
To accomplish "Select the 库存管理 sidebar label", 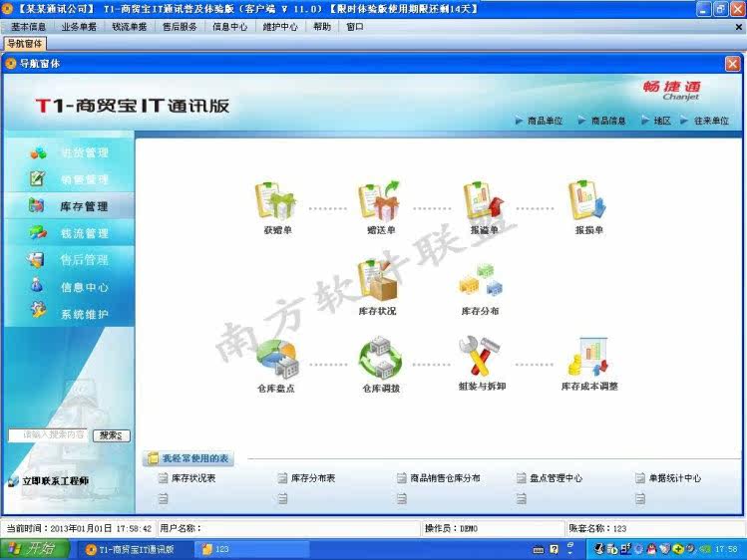I will (85, 206).
